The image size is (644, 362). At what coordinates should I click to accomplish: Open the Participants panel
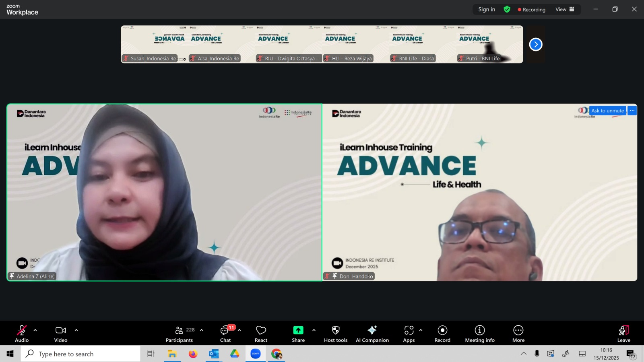pos(180,334)
